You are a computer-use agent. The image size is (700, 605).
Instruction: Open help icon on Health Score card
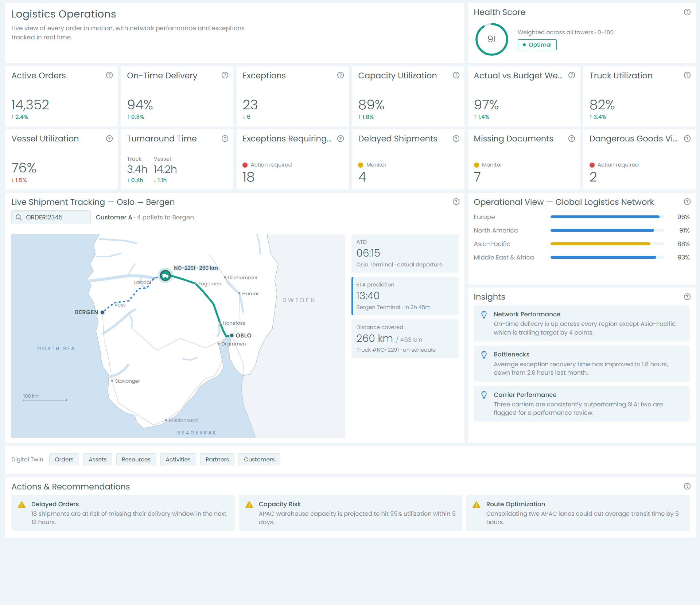click(x=687, y=12)
